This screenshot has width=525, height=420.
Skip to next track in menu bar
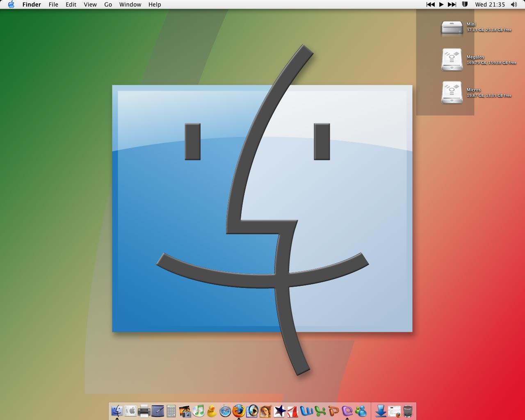[452, 5]
